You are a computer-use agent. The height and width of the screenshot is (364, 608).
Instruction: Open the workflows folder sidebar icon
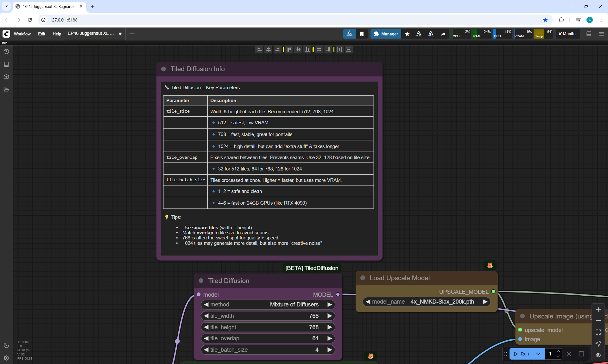[x=6, y=90]
